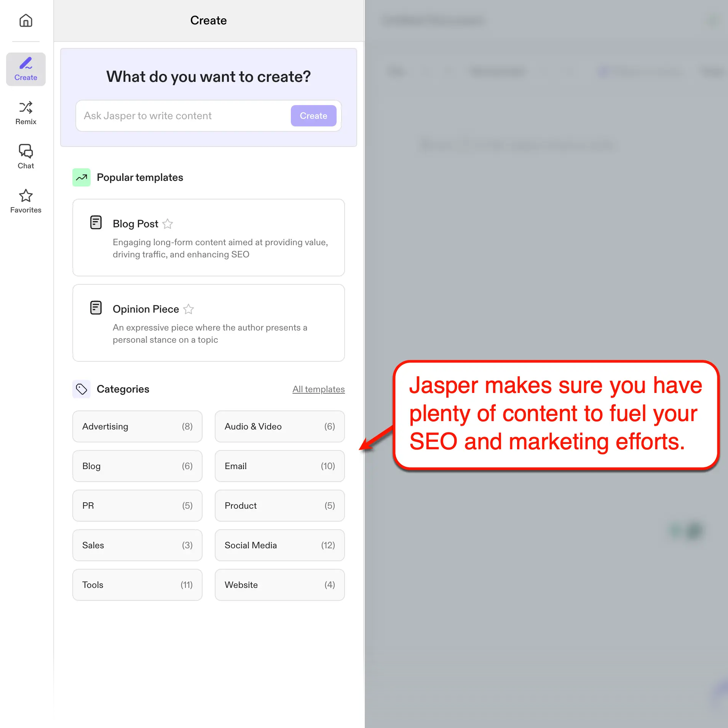
Task: Click the Categories tag icon
Action: [x=81, y=389]
